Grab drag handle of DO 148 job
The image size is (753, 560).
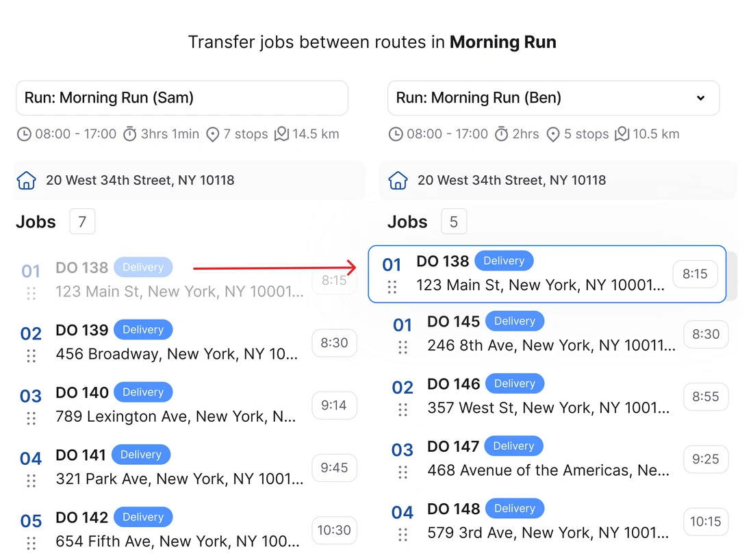403,535
